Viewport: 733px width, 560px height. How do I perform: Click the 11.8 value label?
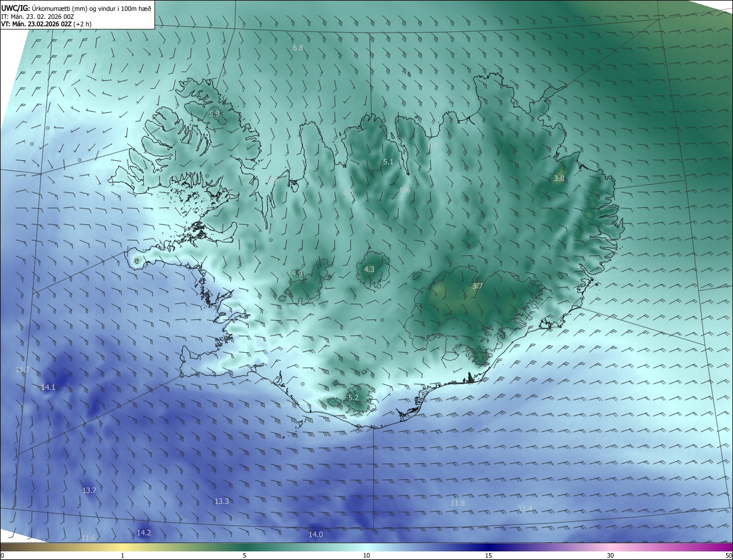458,503
